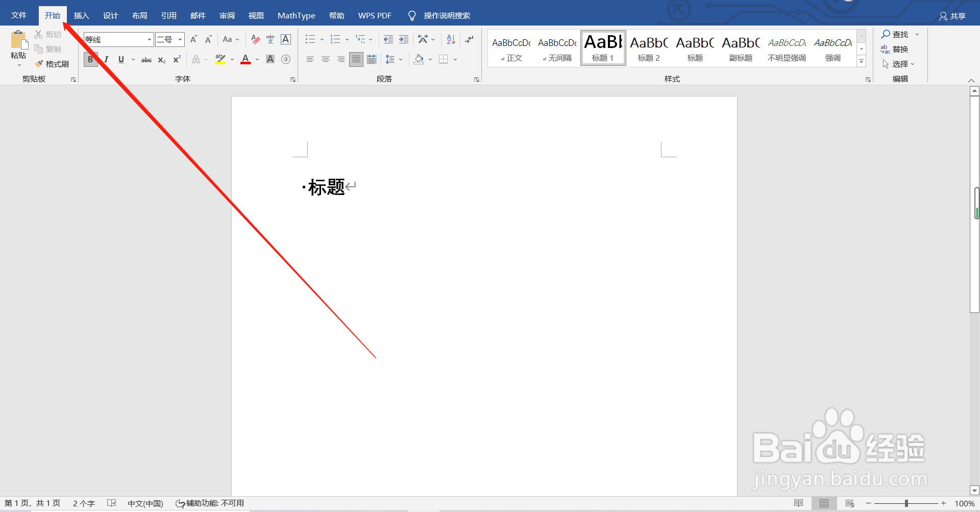
Task: Click the Paste clipboard icon
Action: pyautogui.click(x=19, y=40)
